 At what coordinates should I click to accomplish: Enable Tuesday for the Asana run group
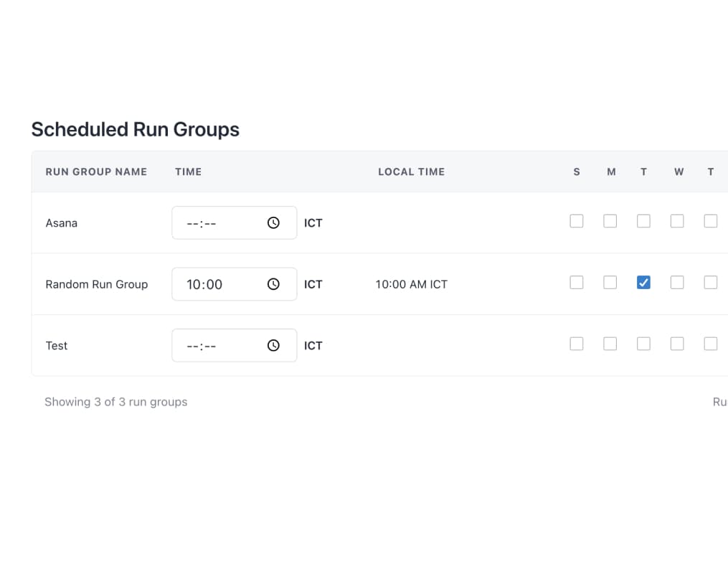pos(643,221)
